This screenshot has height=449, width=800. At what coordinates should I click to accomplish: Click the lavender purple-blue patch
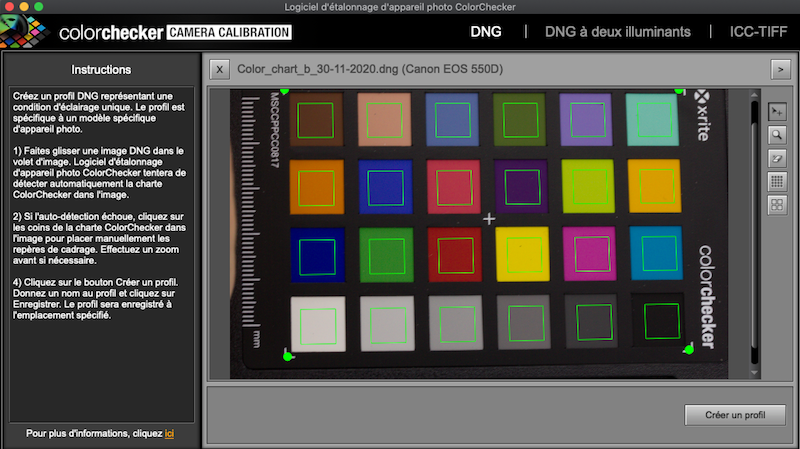pos(586,119)
